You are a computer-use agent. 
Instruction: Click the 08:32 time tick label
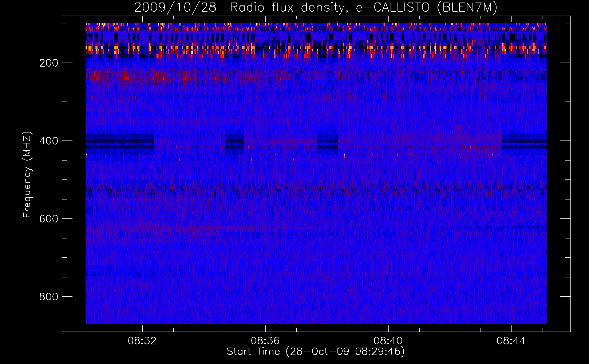tap(142, 341)
